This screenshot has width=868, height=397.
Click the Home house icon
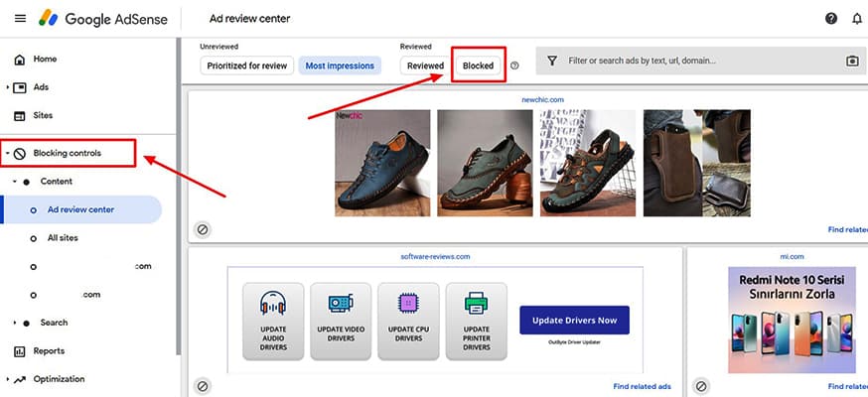(20, 60)
